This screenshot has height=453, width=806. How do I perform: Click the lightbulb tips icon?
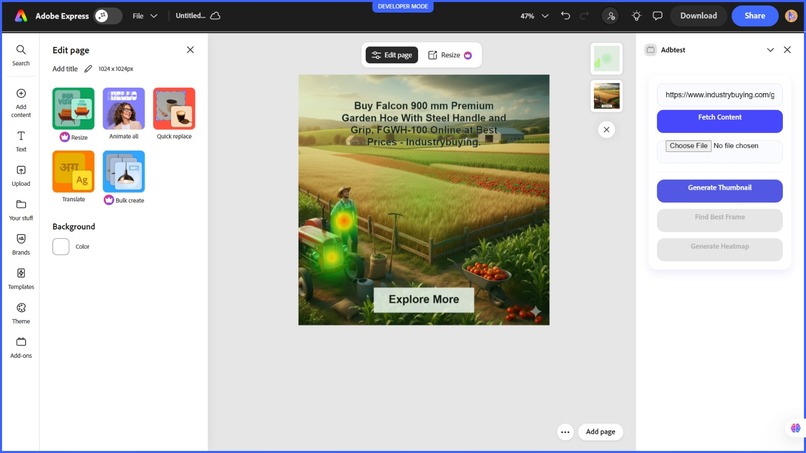click(x=636, y=16)
